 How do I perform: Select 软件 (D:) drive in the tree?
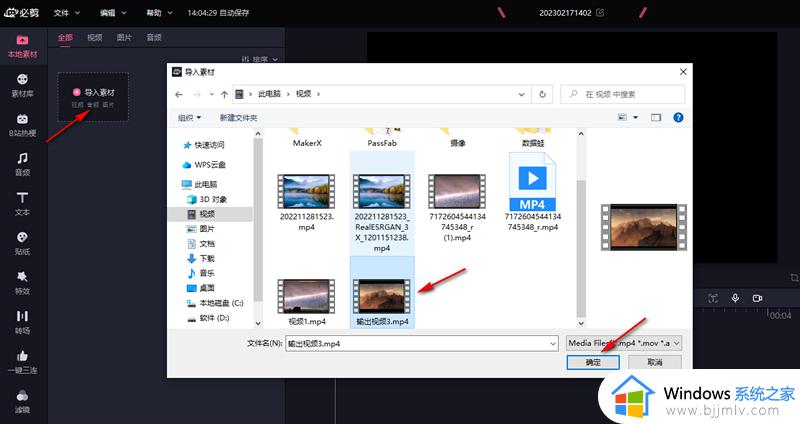208,317
